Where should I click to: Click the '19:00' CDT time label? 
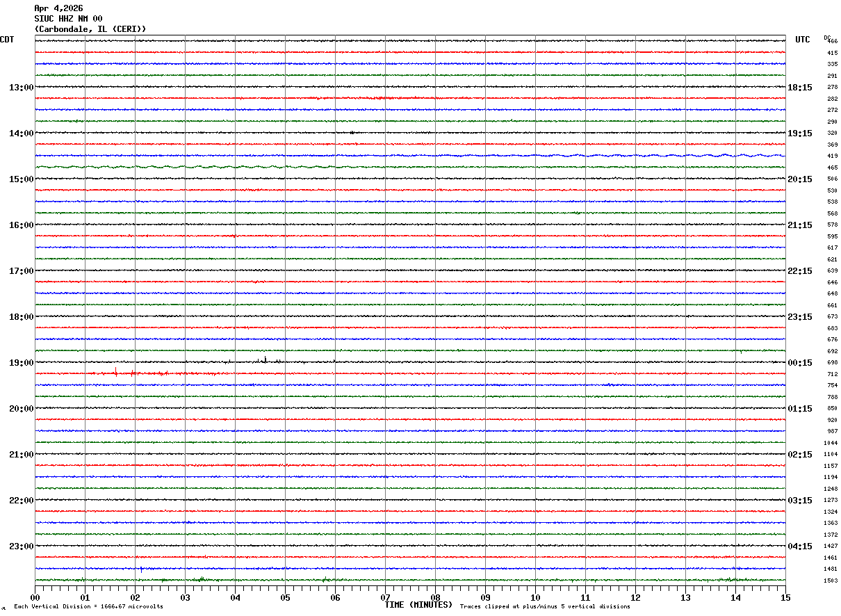point(21,363)
